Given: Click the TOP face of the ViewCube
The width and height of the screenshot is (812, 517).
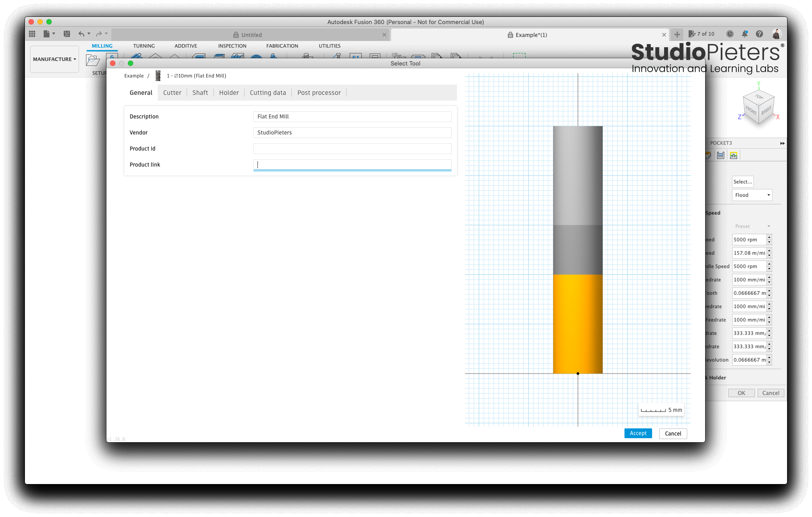Looking at the screenshot, I should point(759,97).
